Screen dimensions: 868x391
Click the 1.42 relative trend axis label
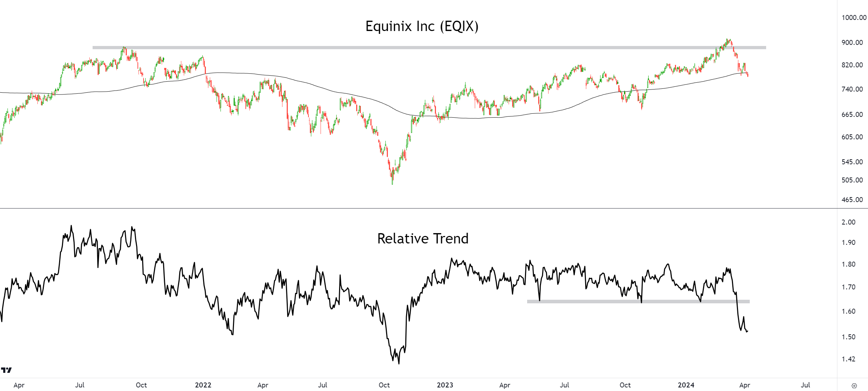(x=848, y=359)
